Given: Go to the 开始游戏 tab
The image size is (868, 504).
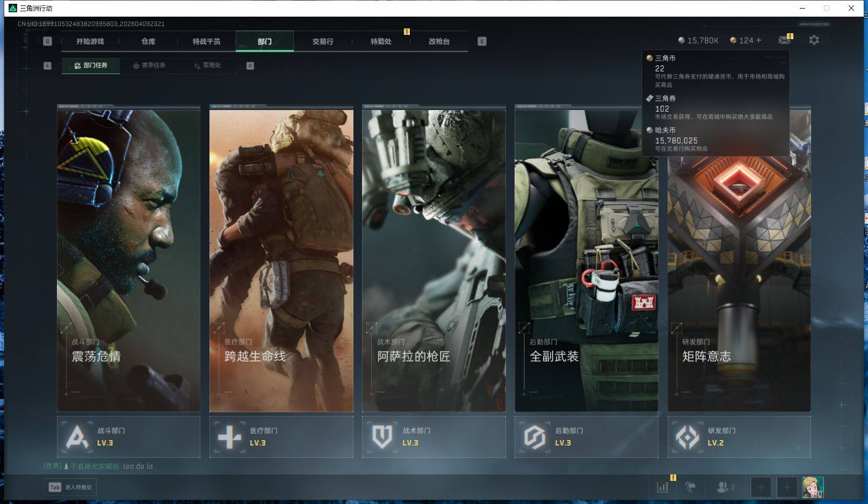Looking at the screenshot, I should coord(90,41).
